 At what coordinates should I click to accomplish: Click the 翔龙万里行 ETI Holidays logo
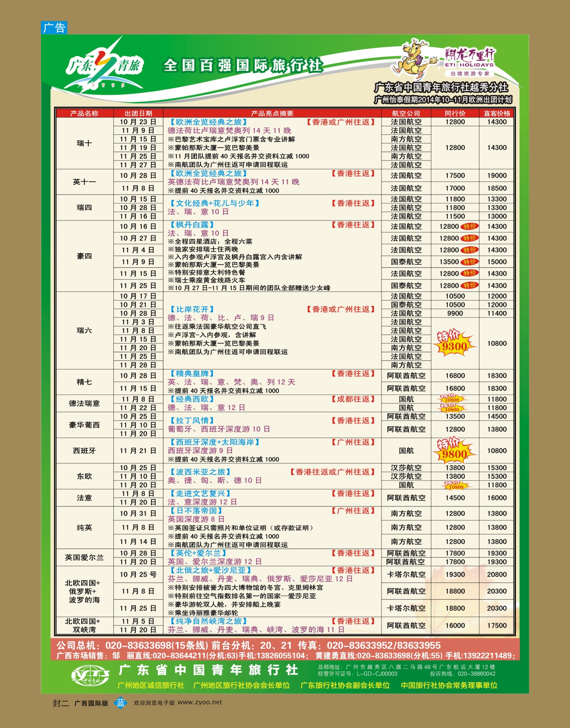pos(469,62)
